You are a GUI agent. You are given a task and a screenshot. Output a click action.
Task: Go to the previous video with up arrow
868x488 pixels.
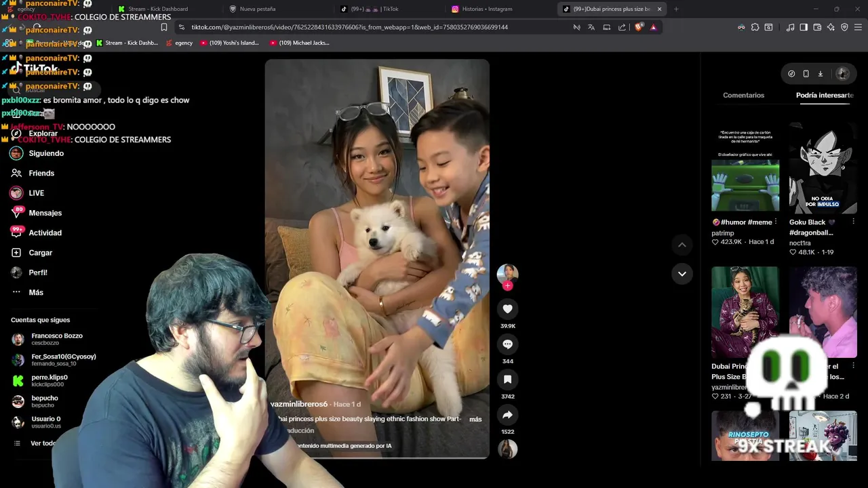[682, 245]
